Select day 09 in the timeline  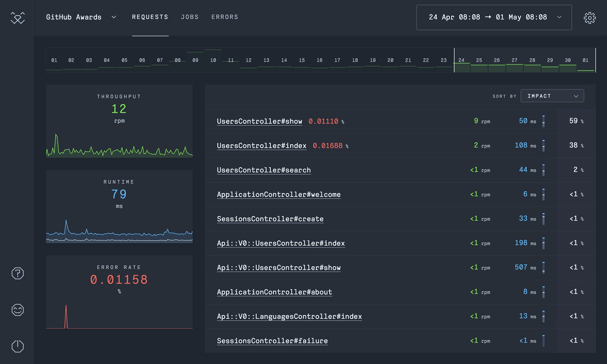click(x=195, y=60)
